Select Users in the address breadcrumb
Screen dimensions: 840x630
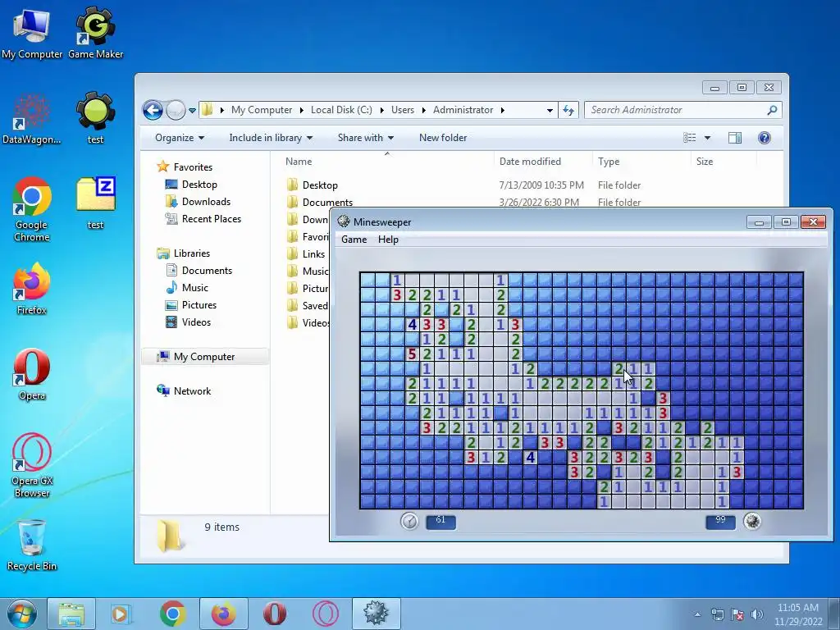pyautogui.click(x=402, y=110)
